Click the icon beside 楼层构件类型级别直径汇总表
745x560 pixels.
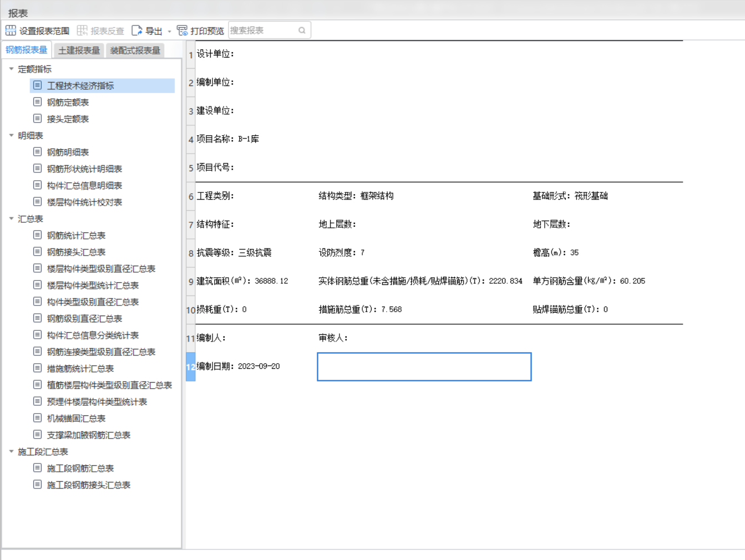[x=37, y=268]
